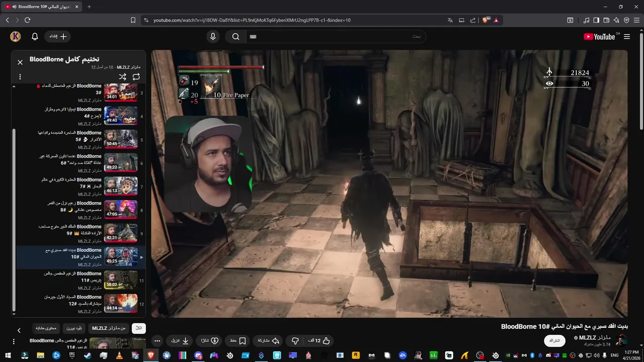Play playlist video #7 thumbnail 46:13
644x362 pixels.
tap(121, 187)
